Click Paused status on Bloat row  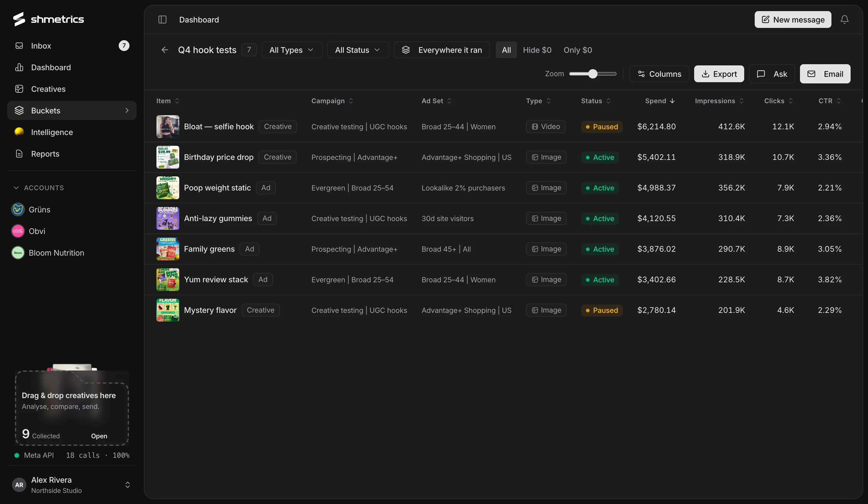click(x=602, y=127)
